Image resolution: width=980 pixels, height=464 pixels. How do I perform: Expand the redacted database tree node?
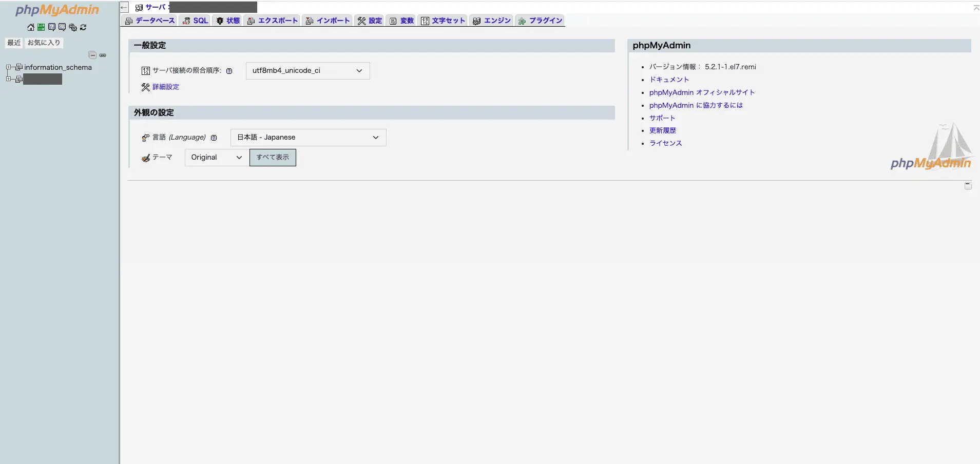coord(8,79)
